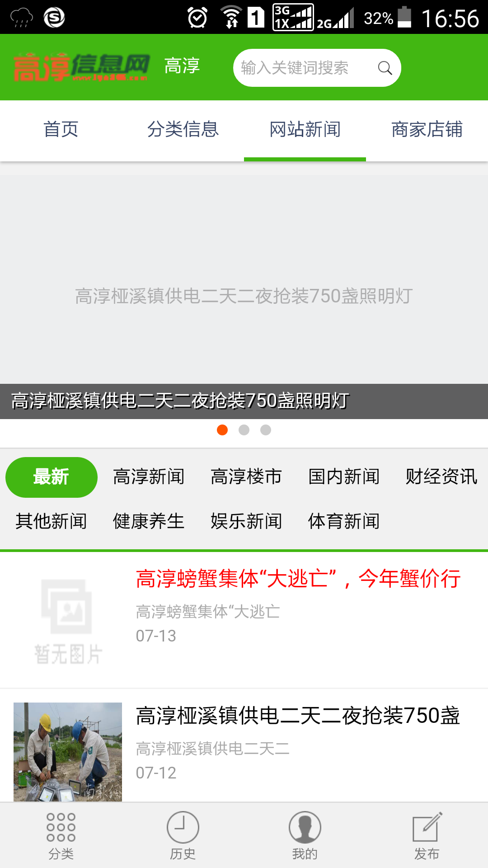Open the 分类 grid icon
Screen dimensions: 488x868
pyautogui.click(x=61, y=827)
